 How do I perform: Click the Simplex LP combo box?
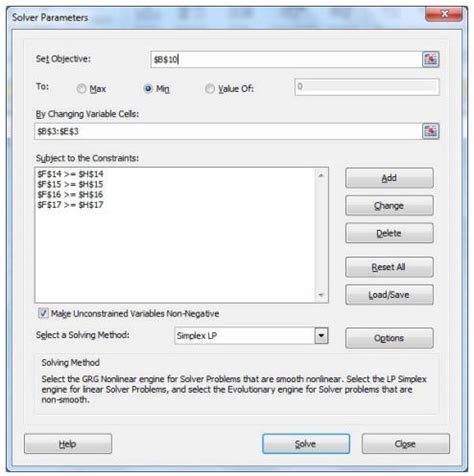251,336
